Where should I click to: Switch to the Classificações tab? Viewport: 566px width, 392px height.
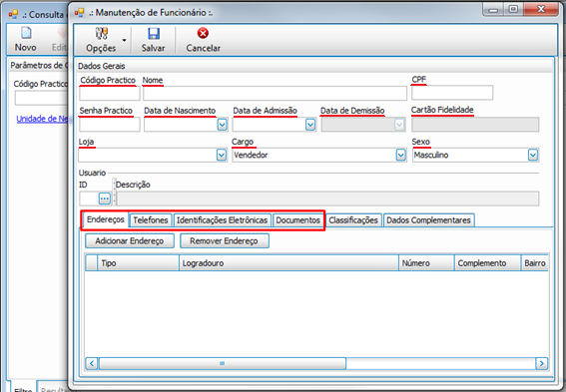(353, 220)
